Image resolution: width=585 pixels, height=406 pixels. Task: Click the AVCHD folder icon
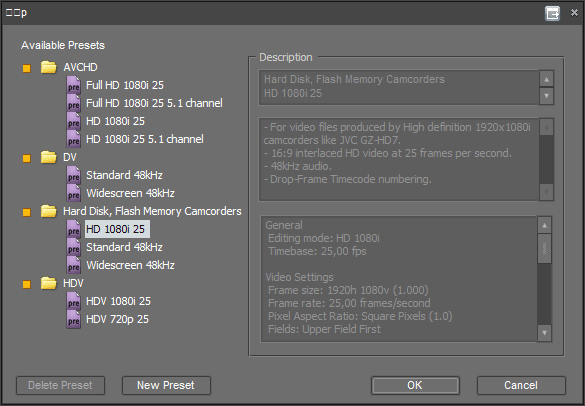click(x=49, y=68)
